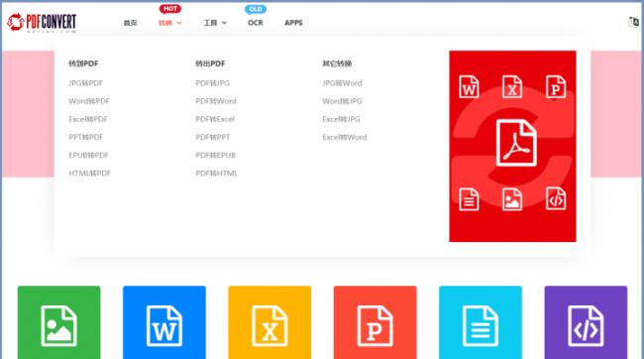
Task: Click image icon in red banner
Action: click(512, 199)
